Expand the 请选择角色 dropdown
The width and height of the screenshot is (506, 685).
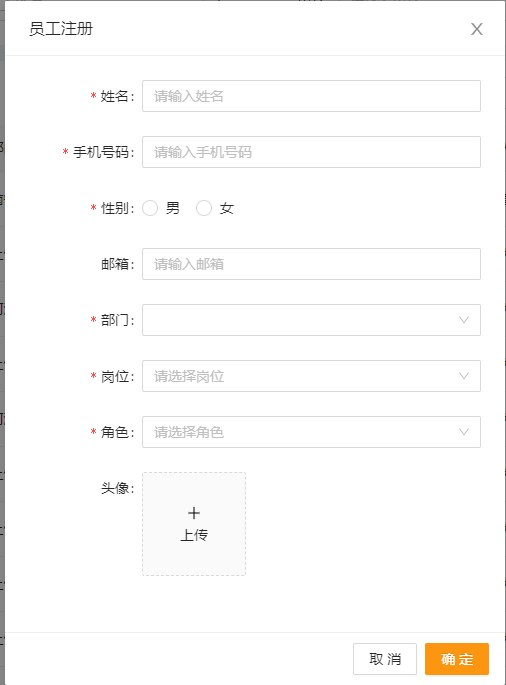coord(311,432)
